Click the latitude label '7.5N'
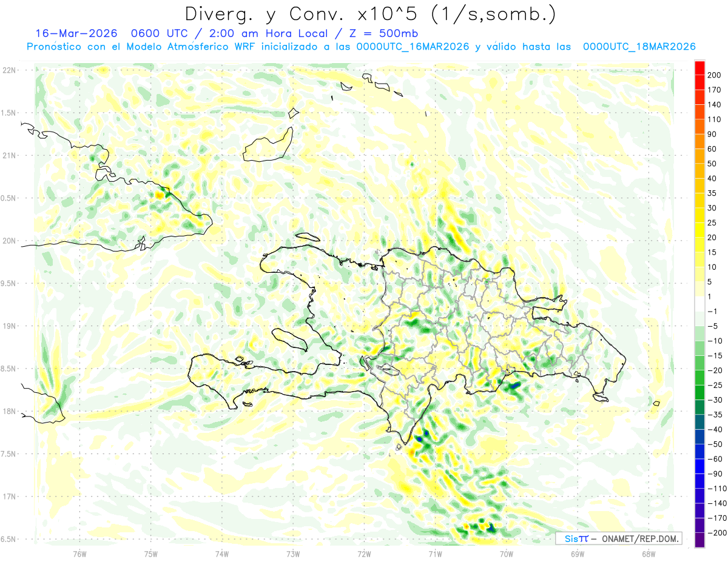 pyautogui.click(x=8, y=454)
